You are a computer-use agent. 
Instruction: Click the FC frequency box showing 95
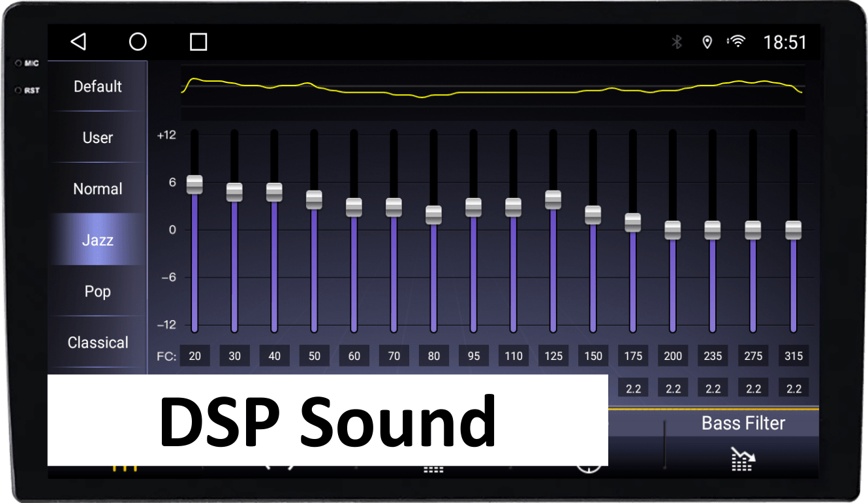tap(473, 356)
